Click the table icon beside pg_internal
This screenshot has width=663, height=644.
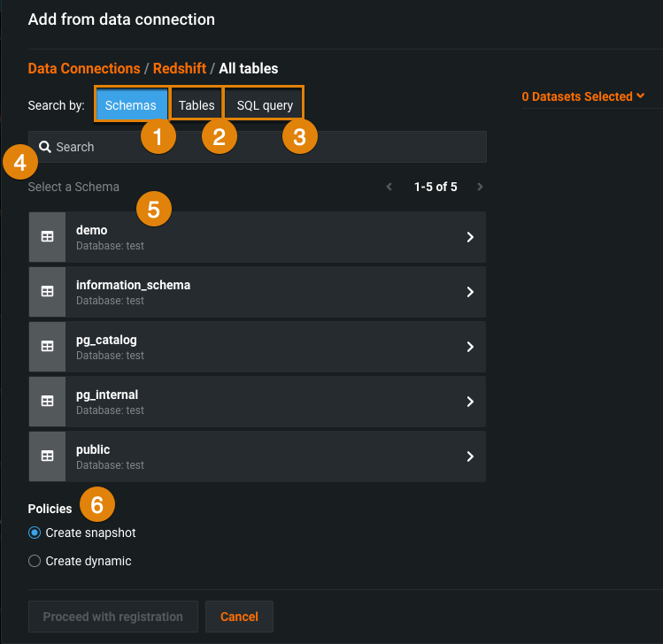click(x=47, y=402)
